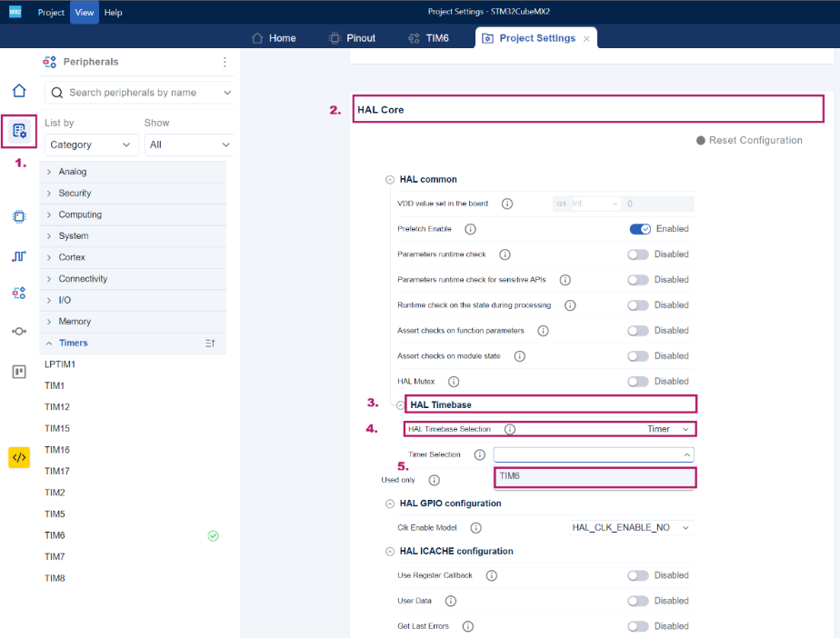Show info for User Data
The height and width of the screenshot is (638, 840).
451,601
